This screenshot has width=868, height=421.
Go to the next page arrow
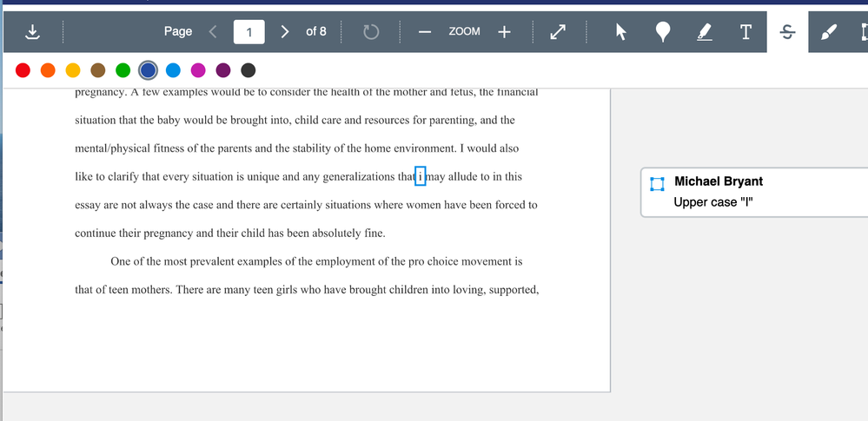[284, 32]
